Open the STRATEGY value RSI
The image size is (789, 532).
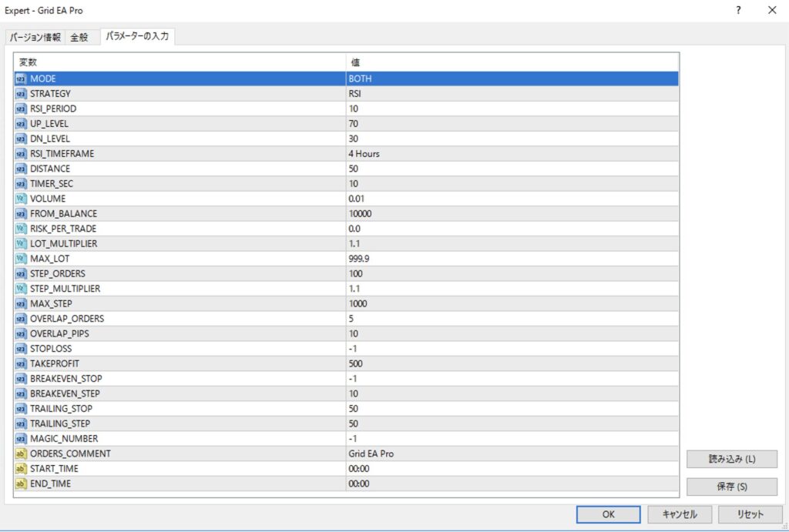(x=512, y=94)
